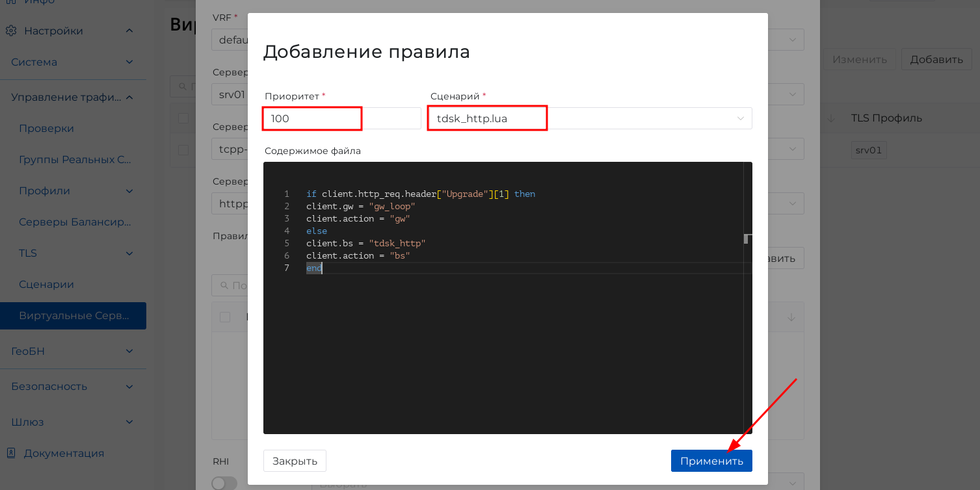Click the sort arrow in rules table header
The width and height of the screenshot is (980, 490).
tap(791, 317)
